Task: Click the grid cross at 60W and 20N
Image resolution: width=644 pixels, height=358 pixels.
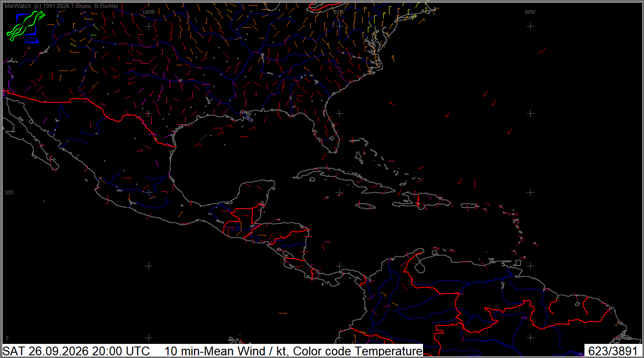Action: point(530,192)
